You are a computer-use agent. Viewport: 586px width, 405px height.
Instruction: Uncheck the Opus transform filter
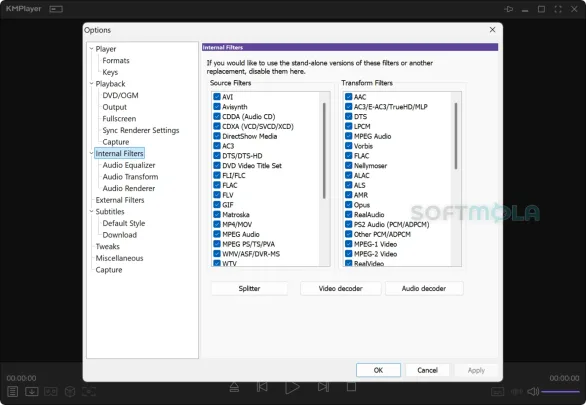[x=348, y=205]
